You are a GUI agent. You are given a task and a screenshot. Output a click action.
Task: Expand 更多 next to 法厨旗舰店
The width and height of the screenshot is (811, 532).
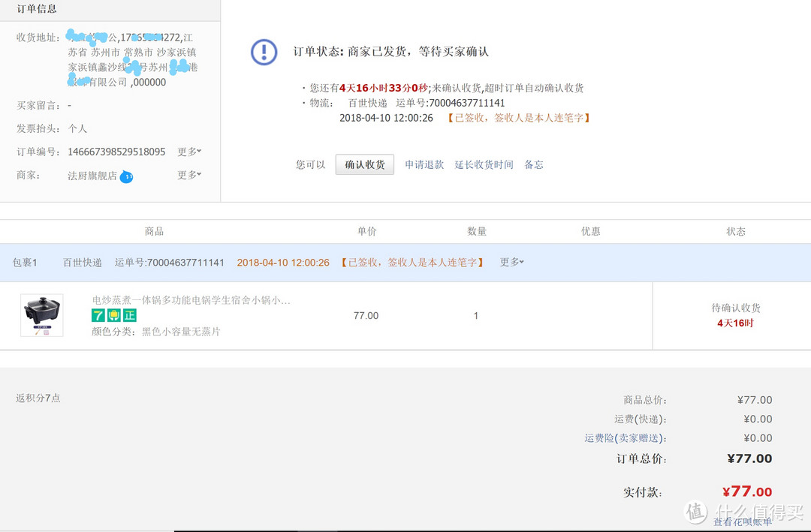point(189,175)
